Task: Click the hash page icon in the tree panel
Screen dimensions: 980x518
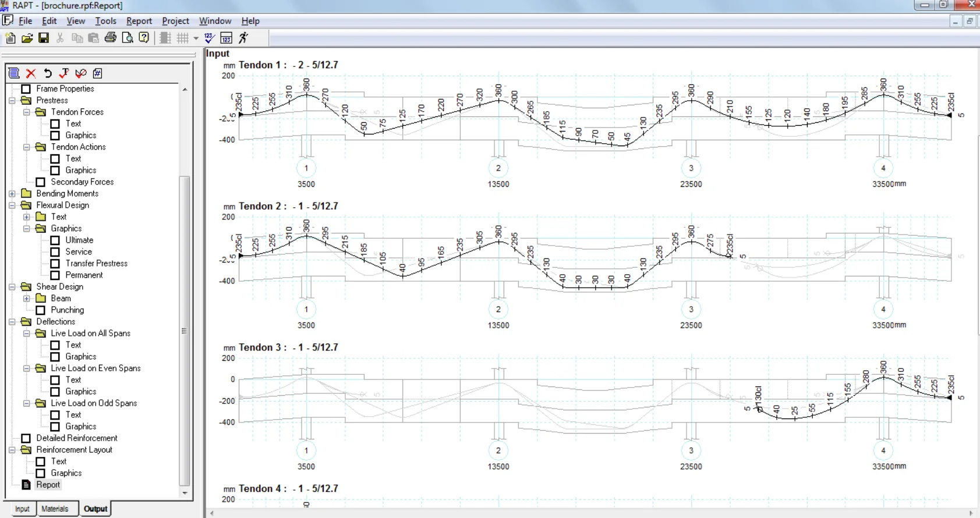Action: pyautogui.click(x=98, y=73)
